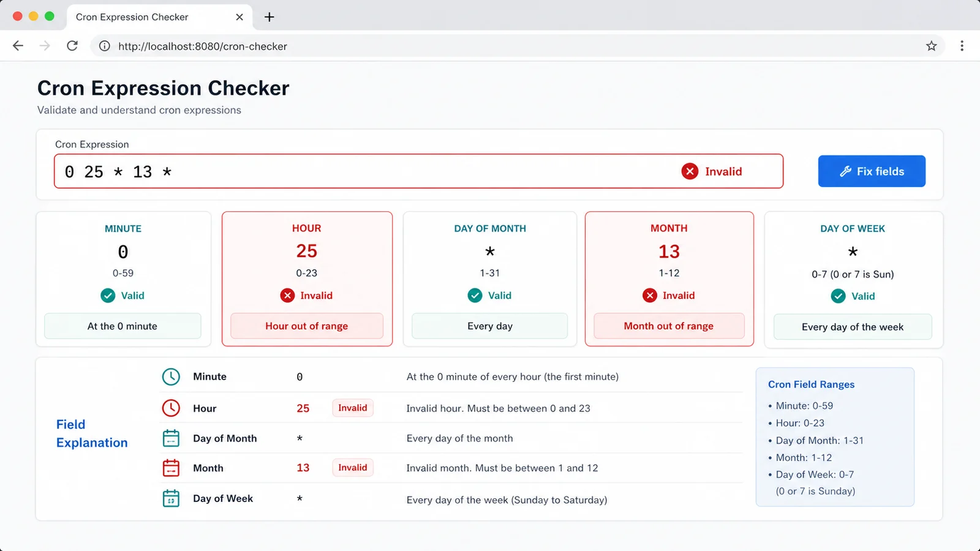Open a new tab with plus button
The width and height of the screenshot is (980, 551).
(x=269, y=17)
